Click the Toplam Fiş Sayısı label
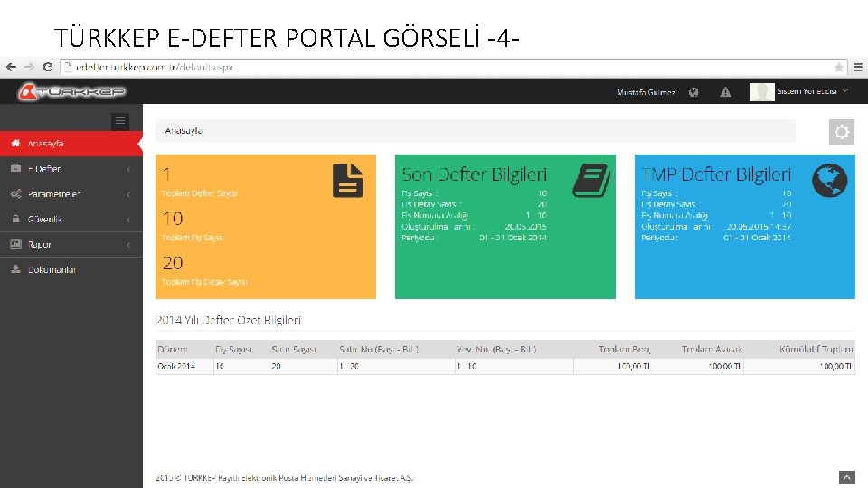This screenshot has height=488, width=868. pyautogui.click(x=192, y=238)
